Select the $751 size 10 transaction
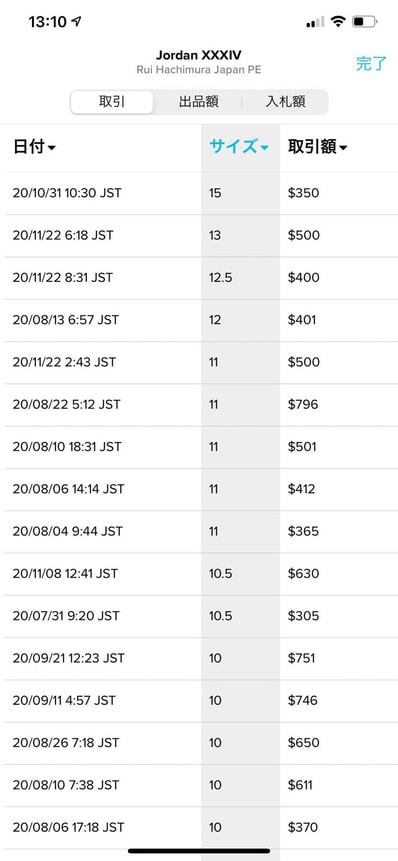The width and height of the screenshot is (398, 861). (201, 658)
